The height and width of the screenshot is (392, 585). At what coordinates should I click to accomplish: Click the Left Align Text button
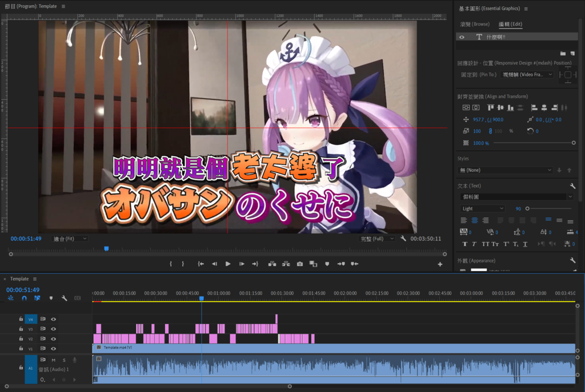pos(464,221)
